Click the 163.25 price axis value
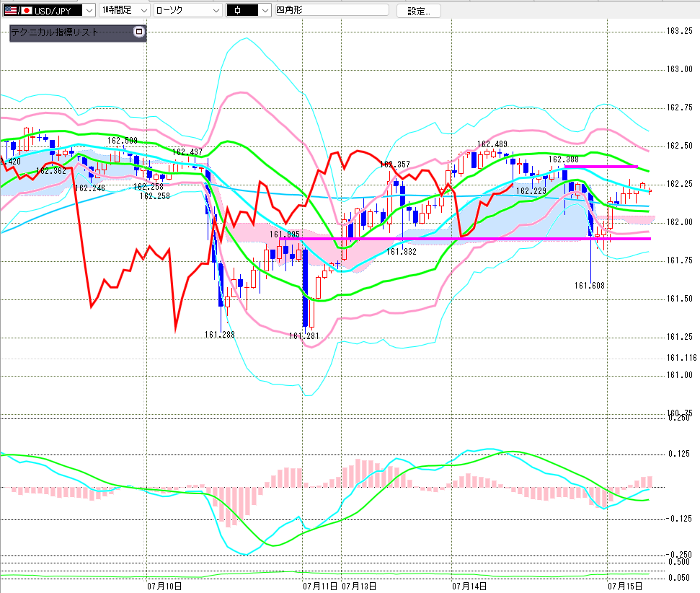The width and height of the screenshot is (700, 593). (680, 31)
